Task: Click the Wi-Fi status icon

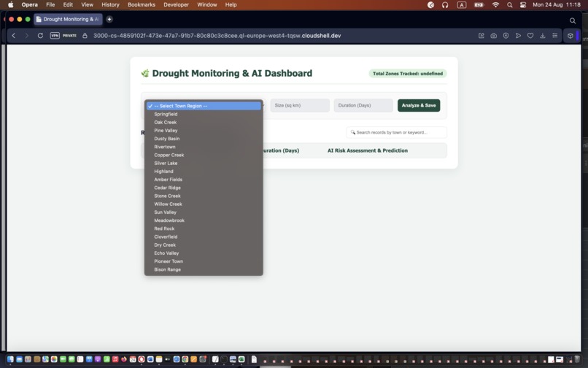Action: tap(495, 5)
